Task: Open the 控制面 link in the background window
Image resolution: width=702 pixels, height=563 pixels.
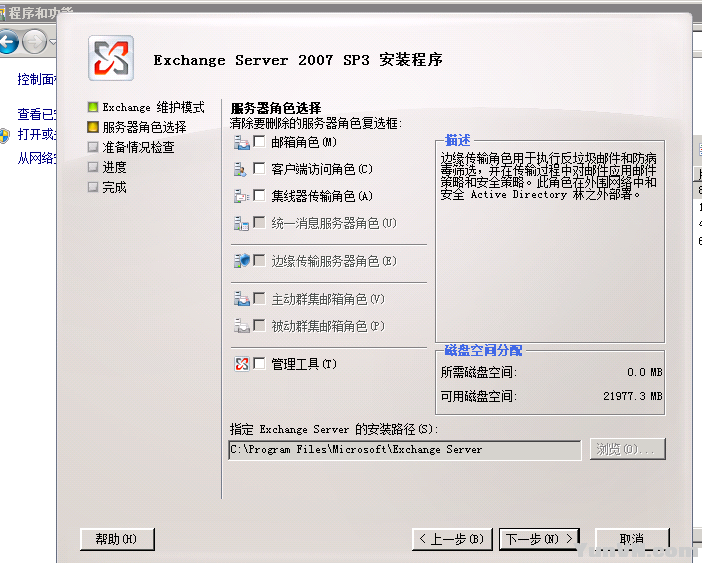Action: click(x=37, y=79)
